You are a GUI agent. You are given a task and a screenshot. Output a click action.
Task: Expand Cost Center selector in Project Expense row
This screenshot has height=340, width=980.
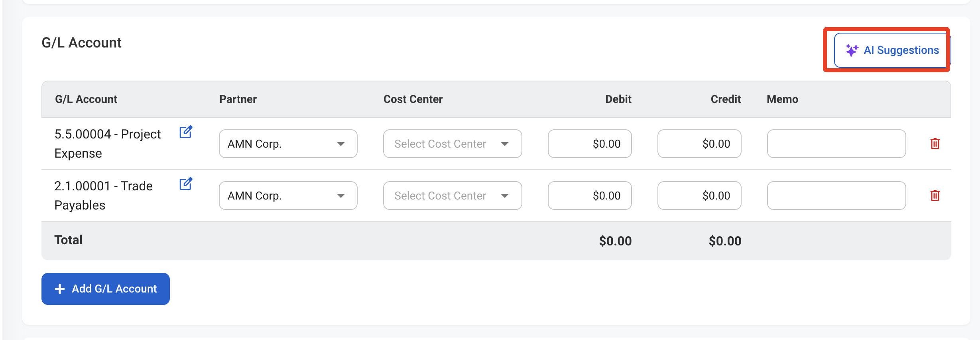(453, 144)
